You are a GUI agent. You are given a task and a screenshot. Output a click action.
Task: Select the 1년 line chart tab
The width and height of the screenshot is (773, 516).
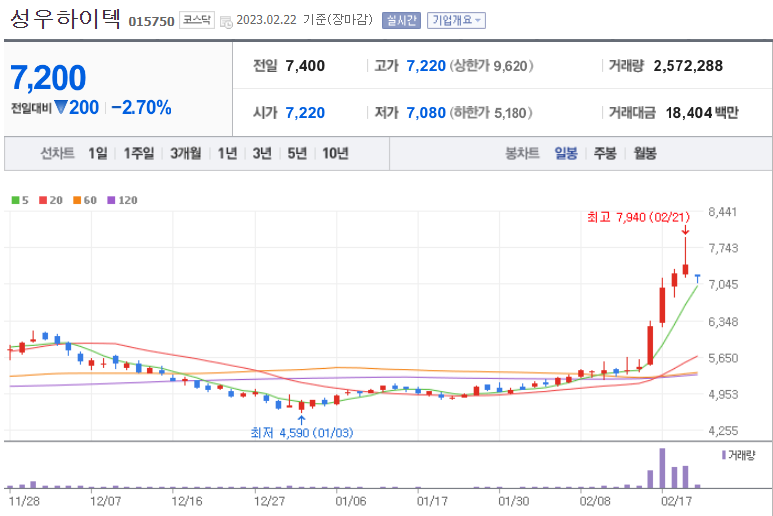227,153
